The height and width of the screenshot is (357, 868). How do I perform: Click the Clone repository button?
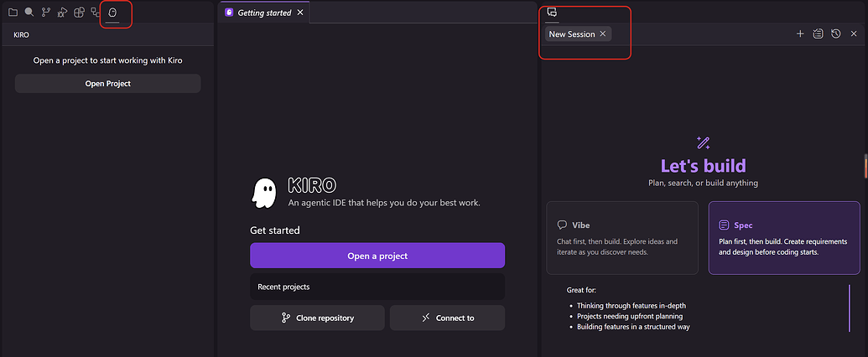point(317,318)
